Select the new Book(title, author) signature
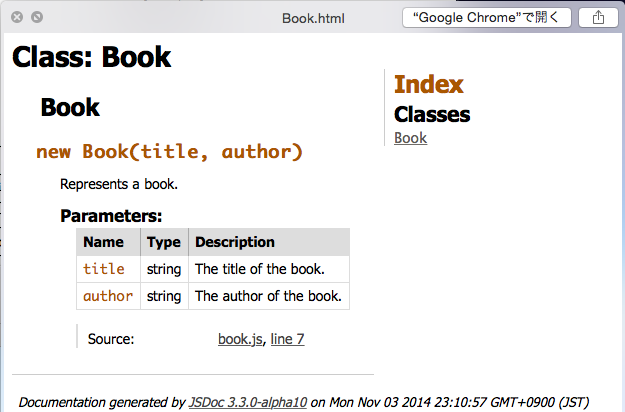This screenshot has width=625, height=412. (x=169, y=152)
